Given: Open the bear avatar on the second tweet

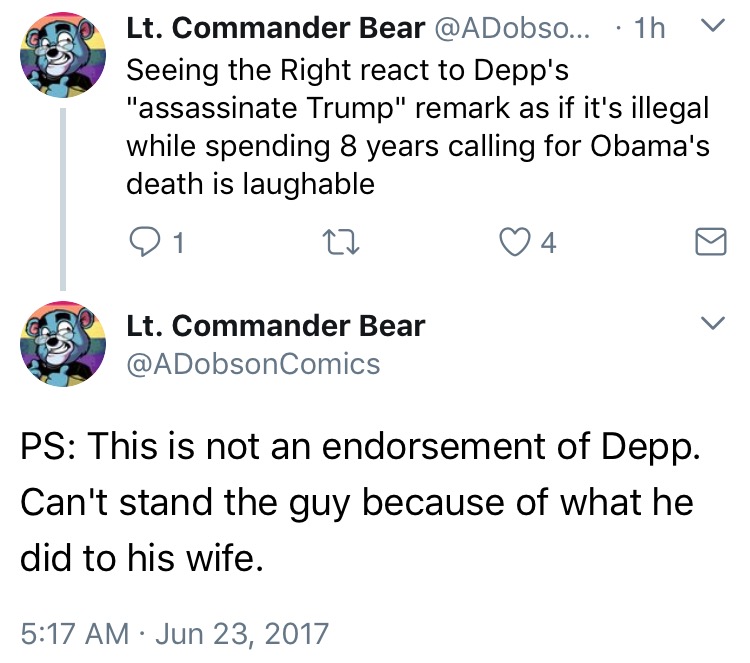Looking at the screenshot, I should (x=63, y=344).
